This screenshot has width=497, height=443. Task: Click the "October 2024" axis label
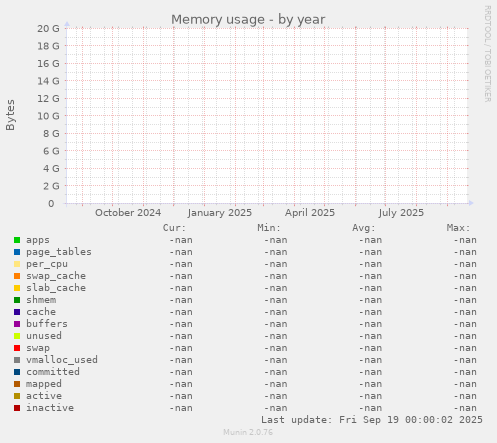tap(128, 213)
